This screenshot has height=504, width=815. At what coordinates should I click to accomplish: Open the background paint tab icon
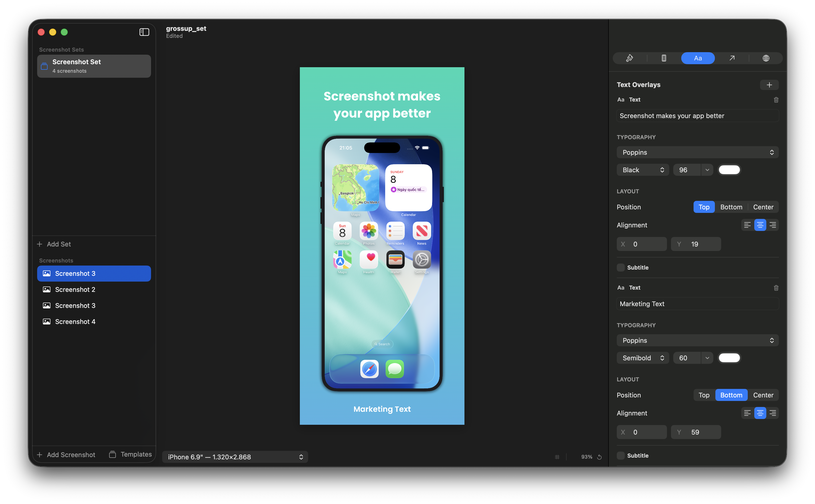pyautogui.click(x=629, y=58)
